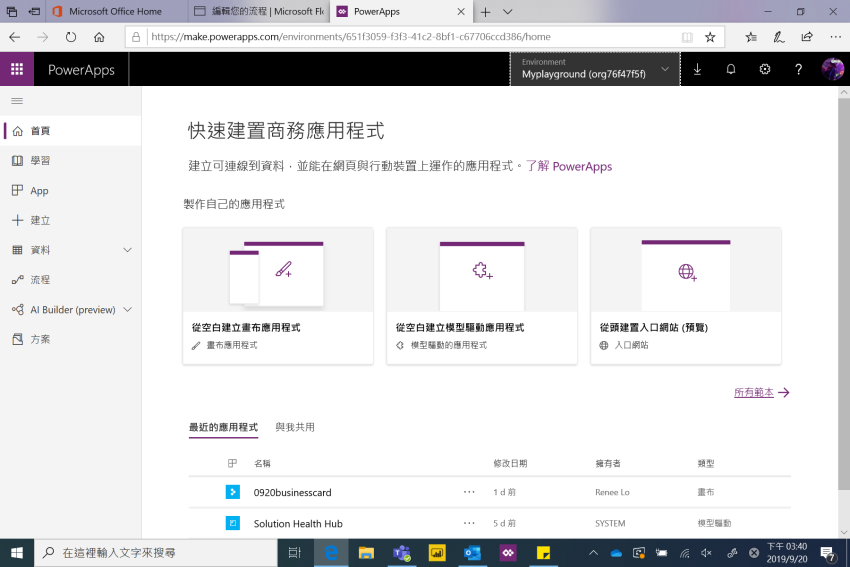Image resolution: width=850 pixels, height=567 pixels.
Task: Open the 0920businesscard app name
Action: (292, 492)
